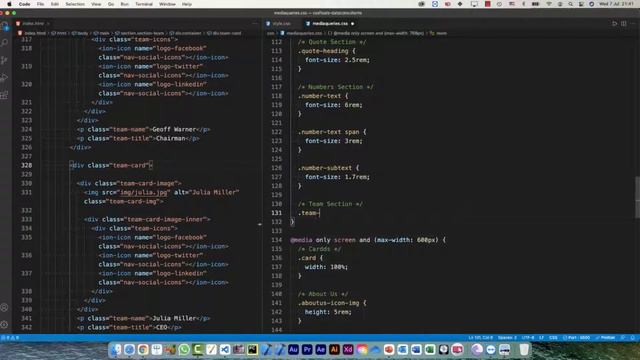Place the cursor after .team- on line 131
The height and width of the screenshot is (360, 640).
(319, 213)
